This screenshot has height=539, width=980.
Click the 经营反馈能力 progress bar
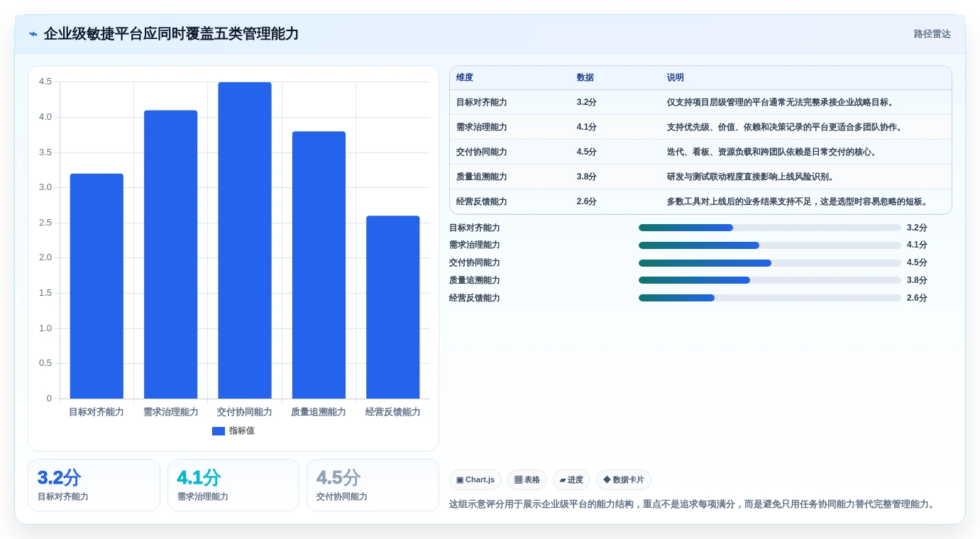(770, 298)
